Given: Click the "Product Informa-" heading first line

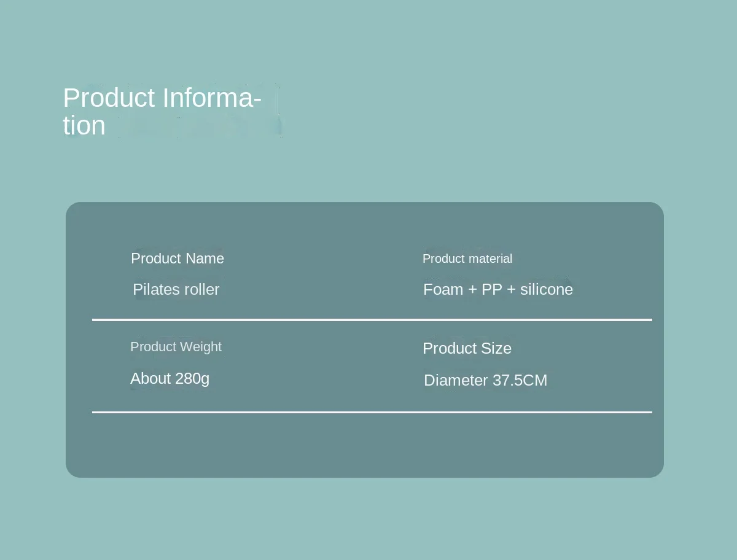Looking at the screenshot, I should click(x=162, y=98).
